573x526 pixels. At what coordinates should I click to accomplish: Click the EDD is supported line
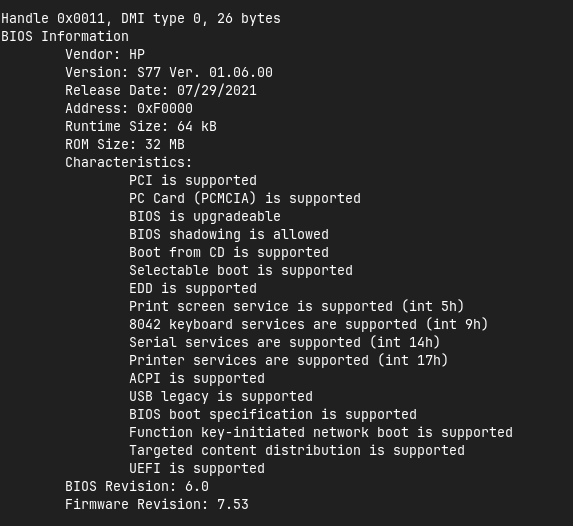pos(193,288)
